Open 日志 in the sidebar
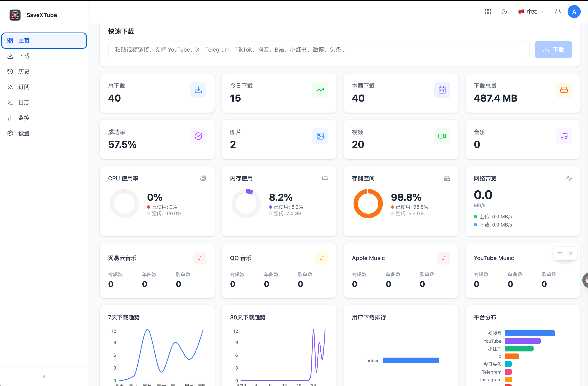The height and width of the screenshot is (386, 588). click(x=44, y=102)
